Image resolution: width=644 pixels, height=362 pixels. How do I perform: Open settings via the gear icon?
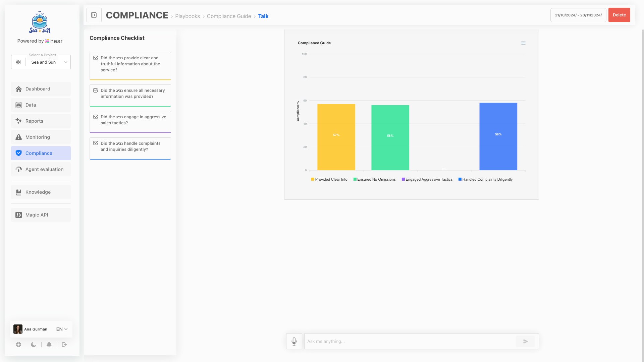(x=18, y=345)
